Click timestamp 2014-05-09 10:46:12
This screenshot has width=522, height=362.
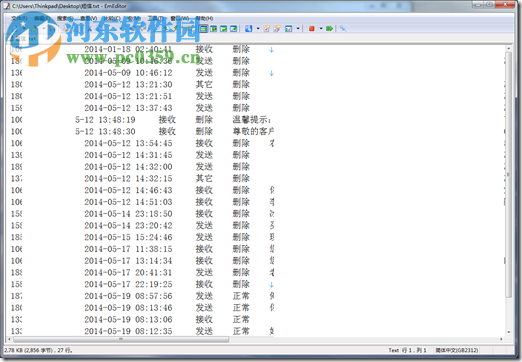[128, 73]
